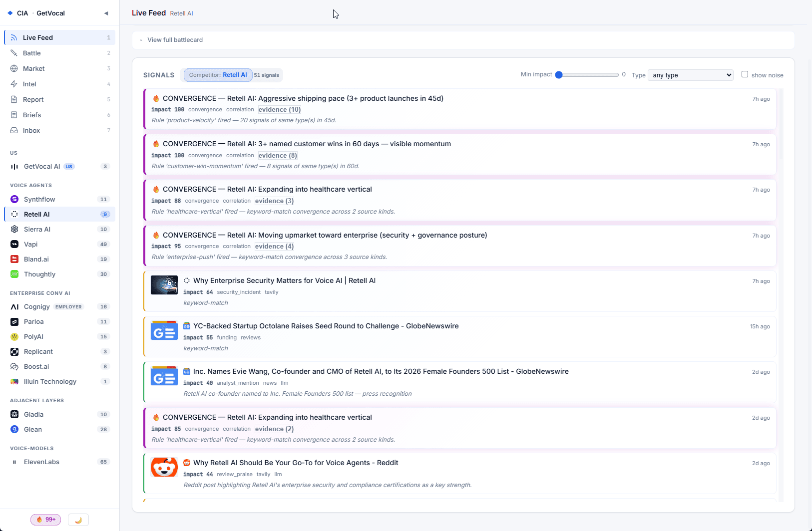Click the Vapi logo icon
The height and width of the screenshot is (531, 812).
point(14,244)
